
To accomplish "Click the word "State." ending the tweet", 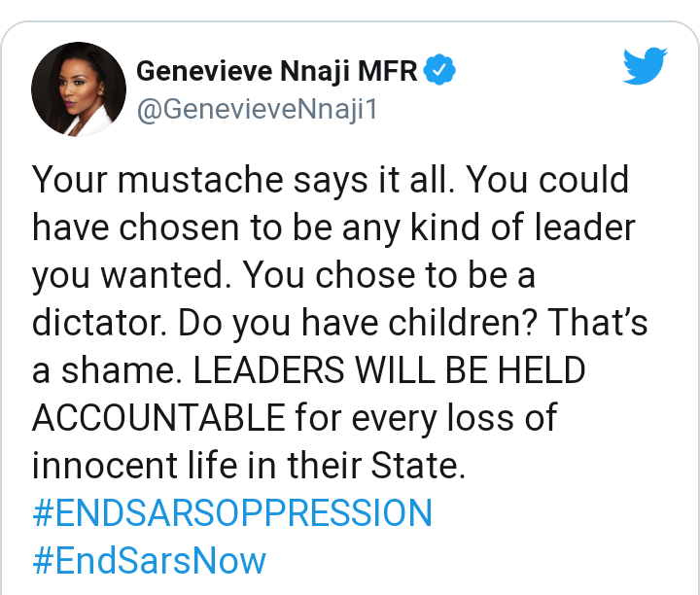I will [x=418, y=465].
